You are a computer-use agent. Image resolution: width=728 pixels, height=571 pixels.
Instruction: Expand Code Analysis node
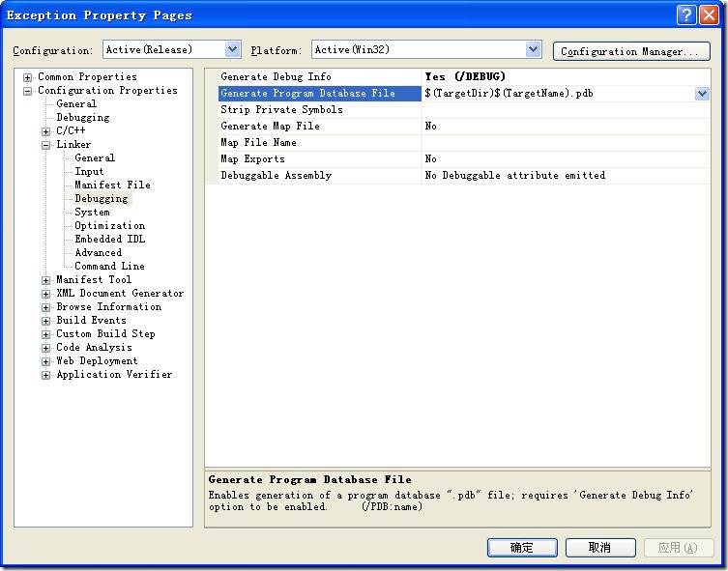45,348
